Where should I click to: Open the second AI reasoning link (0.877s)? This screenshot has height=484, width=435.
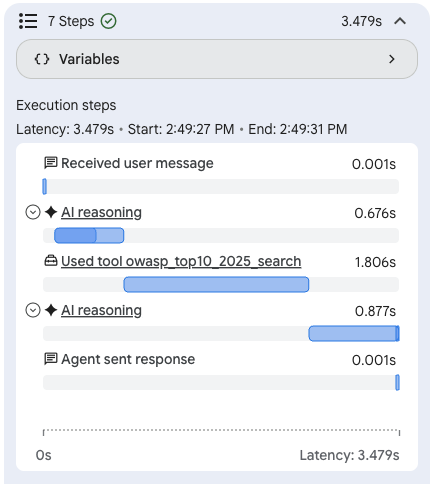pyautogui.click(x=101, y=310)
